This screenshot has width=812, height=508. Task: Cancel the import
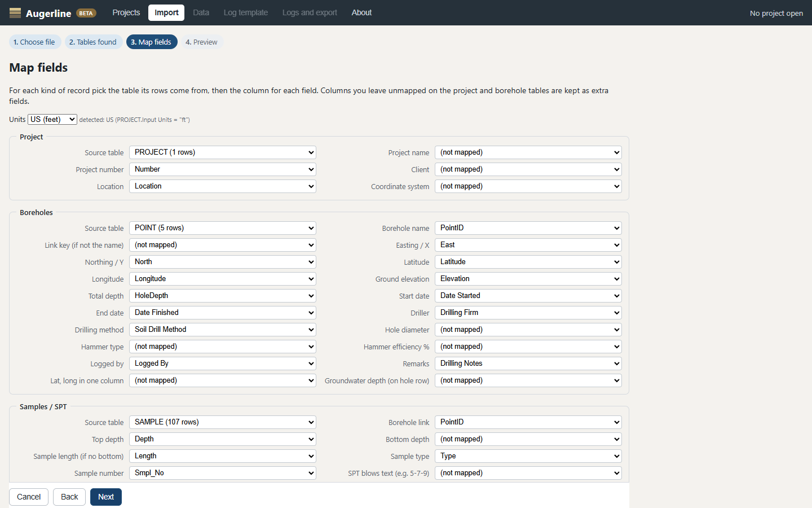[x=29, y=497]
